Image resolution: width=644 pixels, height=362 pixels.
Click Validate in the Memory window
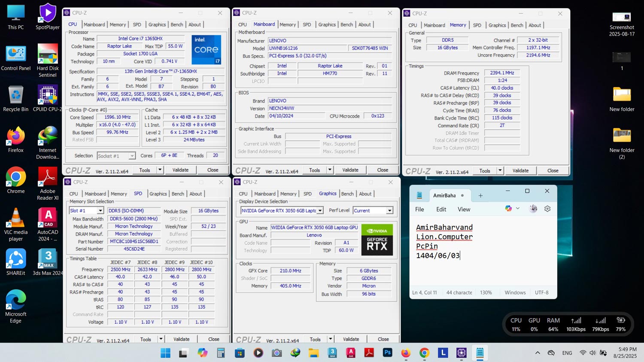pyautogui.click(x=520, y=170)
